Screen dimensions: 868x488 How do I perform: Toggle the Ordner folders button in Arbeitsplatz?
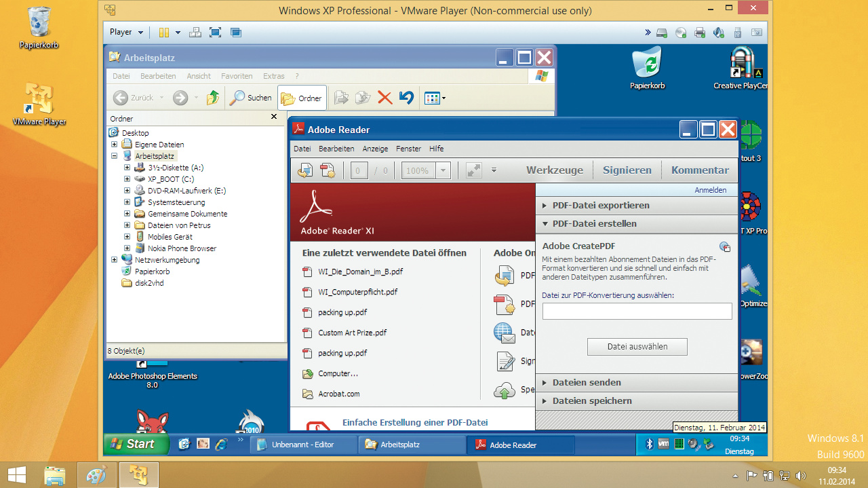[301, 98]
